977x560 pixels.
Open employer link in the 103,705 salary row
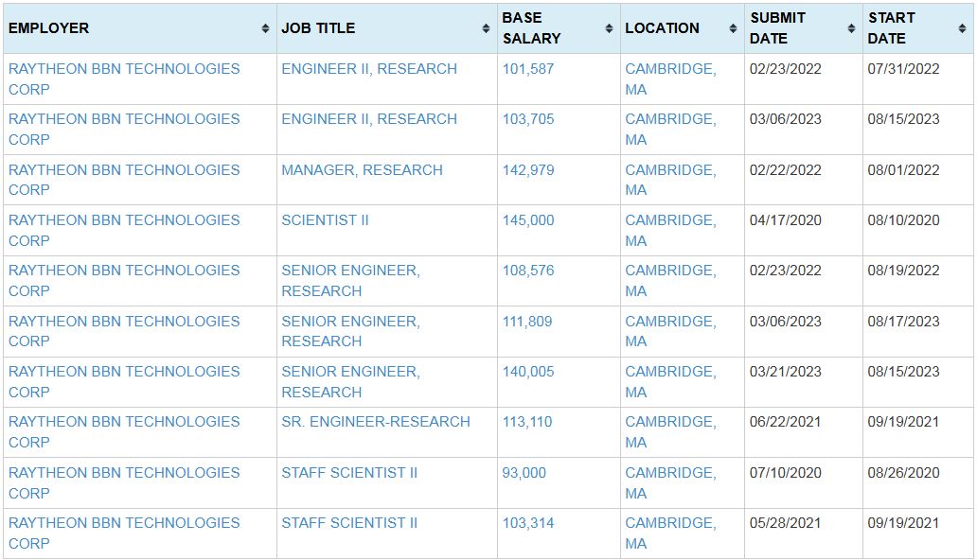coord(124,129)
